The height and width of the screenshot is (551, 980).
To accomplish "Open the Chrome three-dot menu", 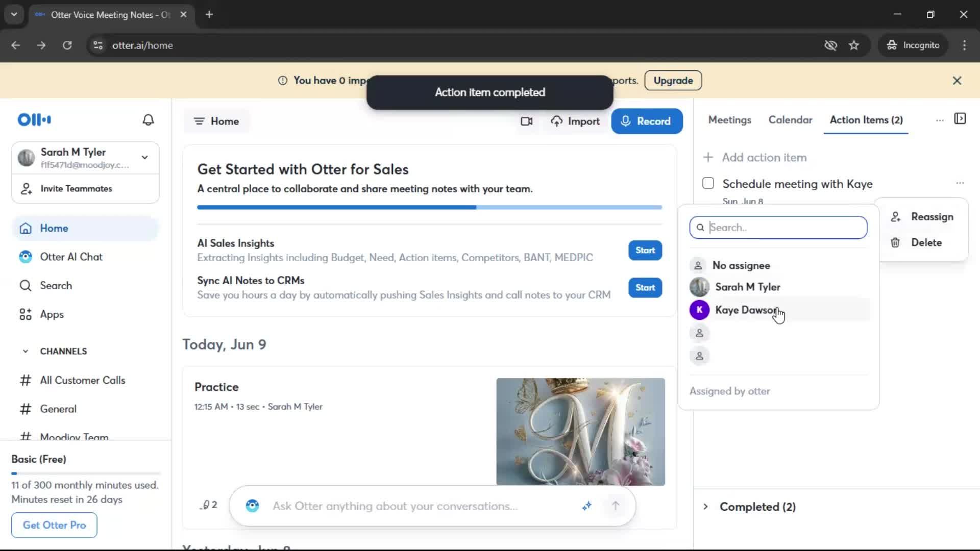I will point(964,45).
